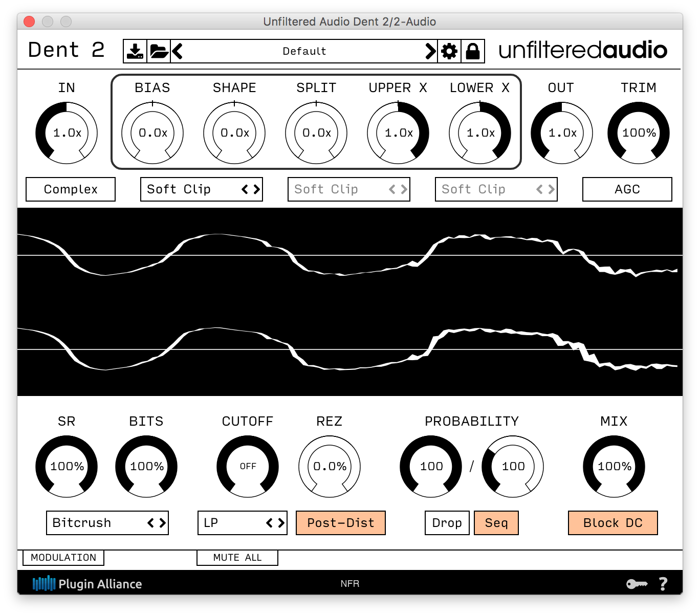The image size is (700, 616).
Task: Click the TRIM knob
Action: point(639,133)
